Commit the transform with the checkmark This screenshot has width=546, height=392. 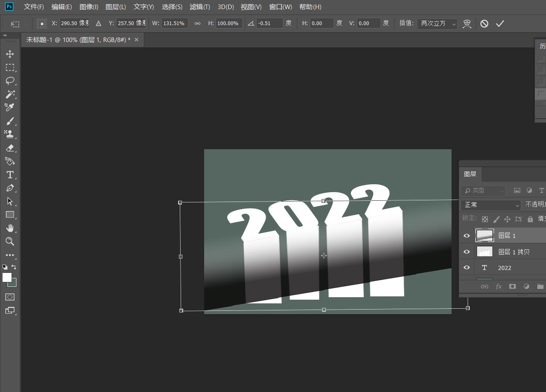click(x=500, y=23)
